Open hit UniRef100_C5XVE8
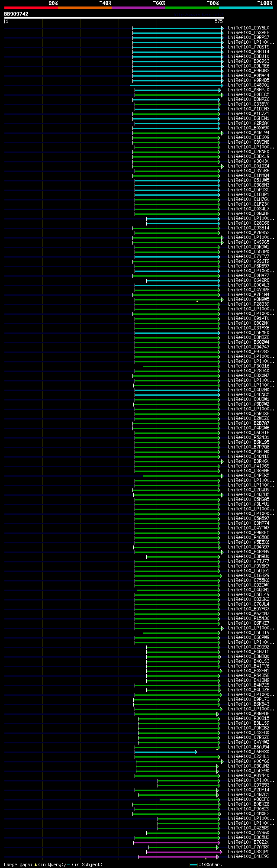Image resolution: width=277 pixels, height=868 pixels. pyautogui.click(x=248, y=33)
